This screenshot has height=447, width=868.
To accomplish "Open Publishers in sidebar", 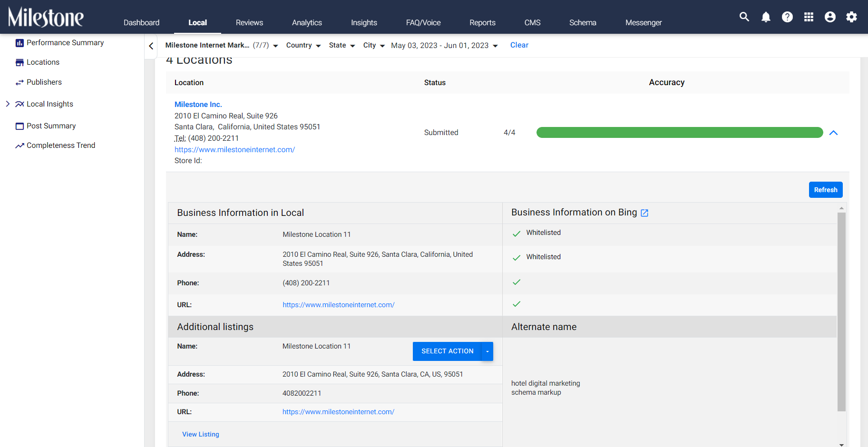I will (x=44, y=82).
